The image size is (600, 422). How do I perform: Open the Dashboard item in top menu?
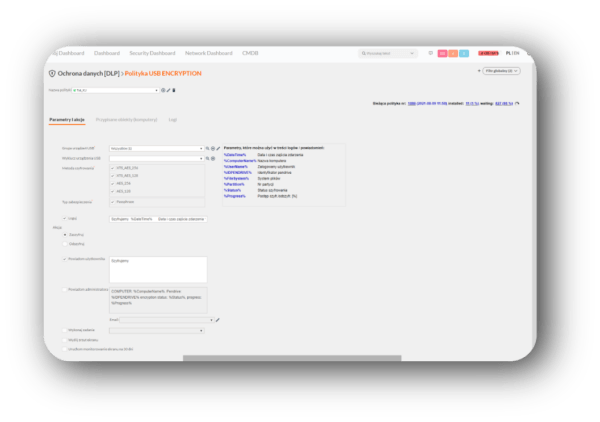pos(107,53)
